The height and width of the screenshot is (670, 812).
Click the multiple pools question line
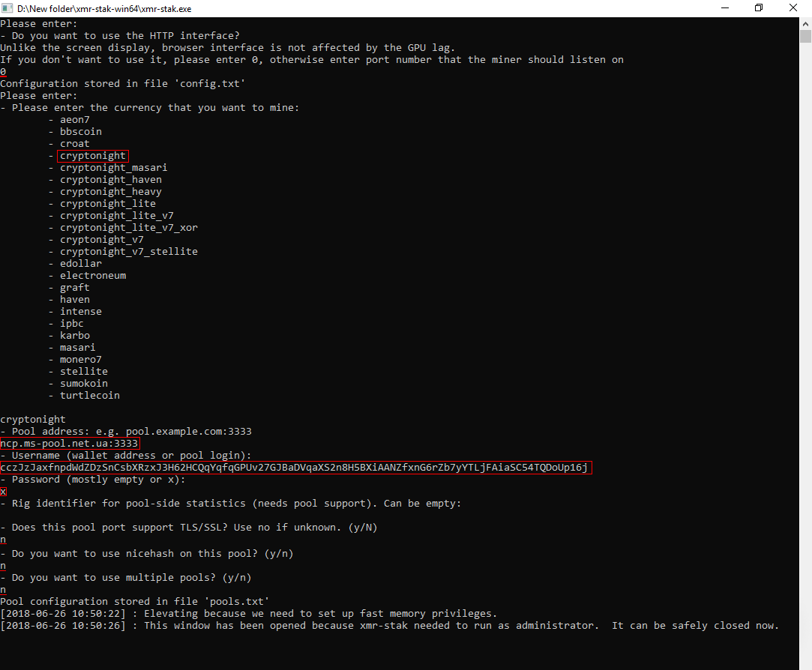pyautogui.click(x=126, y=577)
